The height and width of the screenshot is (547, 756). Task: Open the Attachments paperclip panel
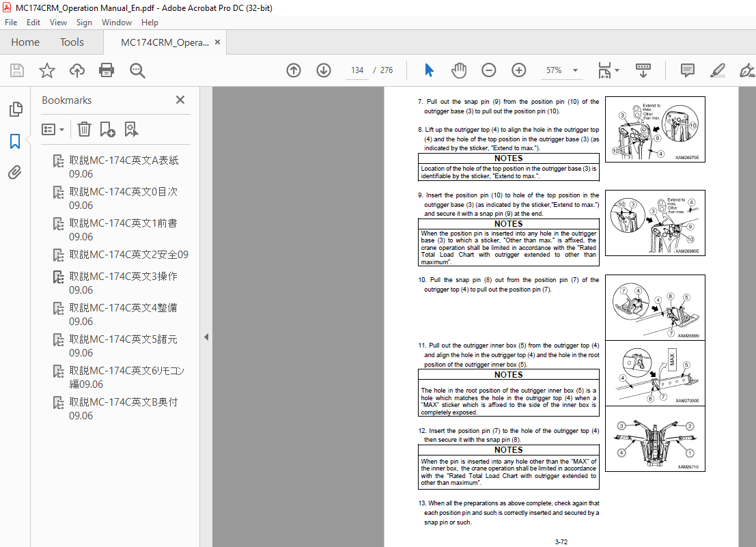point(15,173)
